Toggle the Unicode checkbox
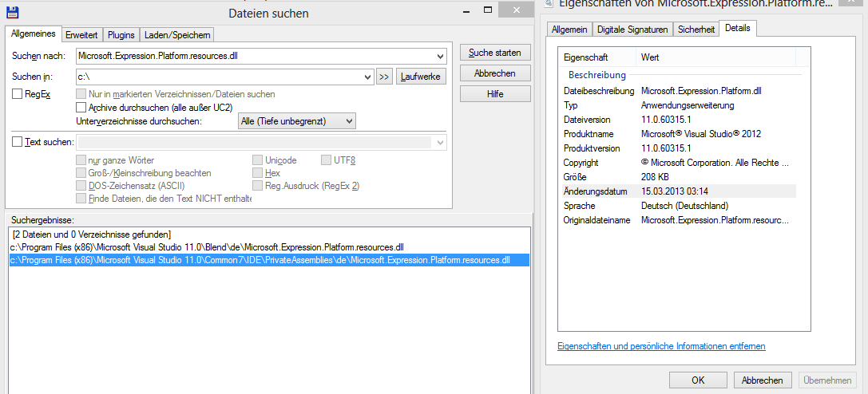 click(x=257, y=160)
